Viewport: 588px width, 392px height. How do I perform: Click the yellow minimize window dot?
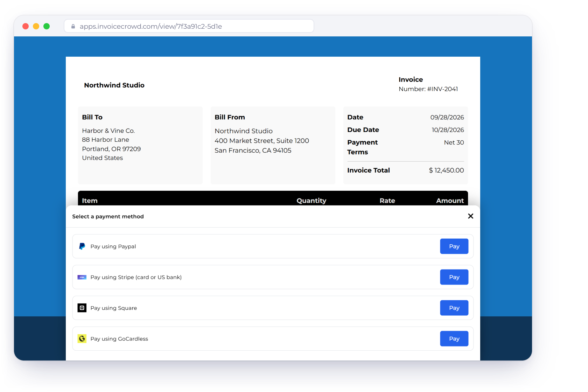(36, 26)
